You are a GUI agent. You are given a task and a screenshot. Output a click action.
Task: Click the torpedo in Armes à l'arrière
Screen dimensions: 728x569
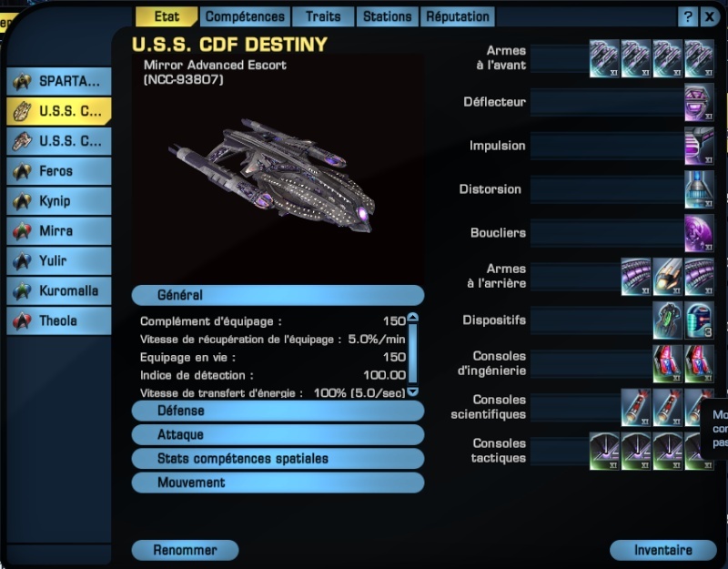coord(667,277)
